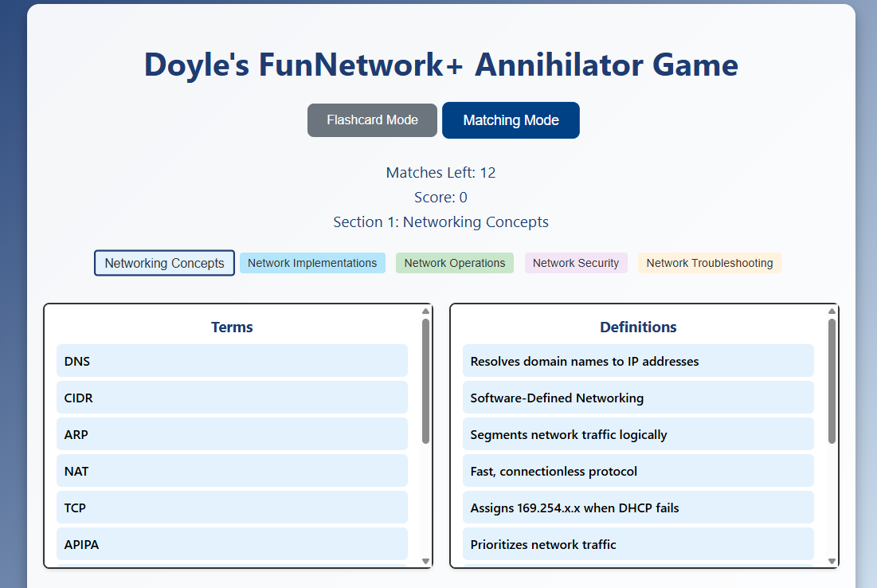Pick the 'Software-Defined Networking' definition

638,398
